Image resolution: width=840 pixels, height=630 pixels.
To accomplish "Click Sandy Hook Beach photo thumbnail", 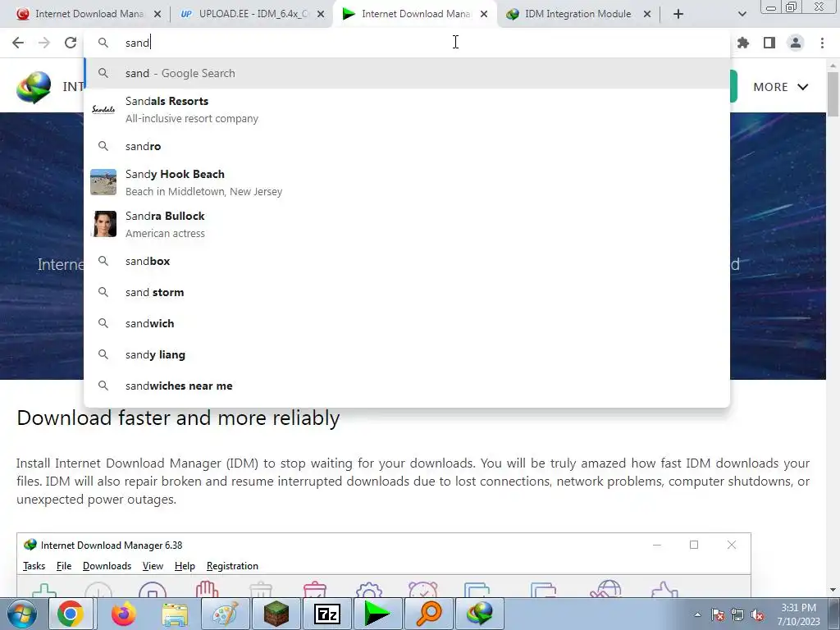I will tap(103, 182).
